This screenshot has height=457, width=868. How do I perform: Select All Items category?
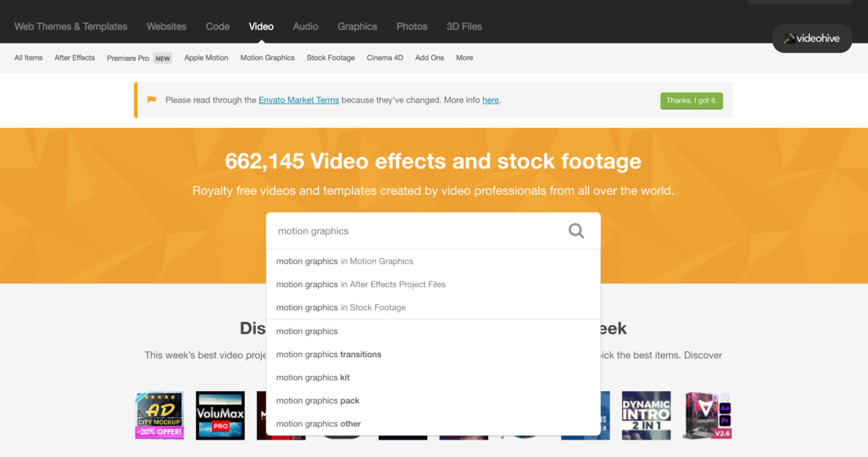coord(28,58)
